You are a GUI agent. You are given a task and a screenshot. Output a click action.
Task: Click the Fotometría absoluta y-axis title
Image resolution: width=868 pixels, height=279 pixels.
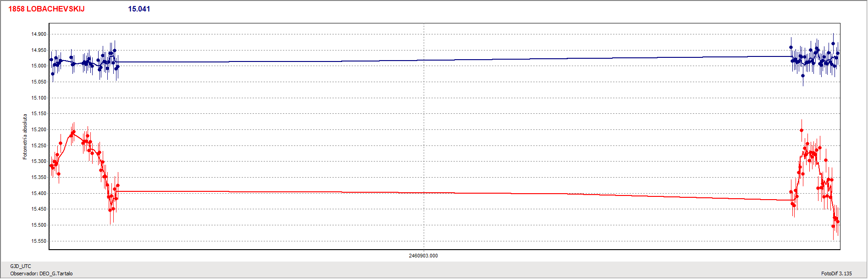(25, 137)
